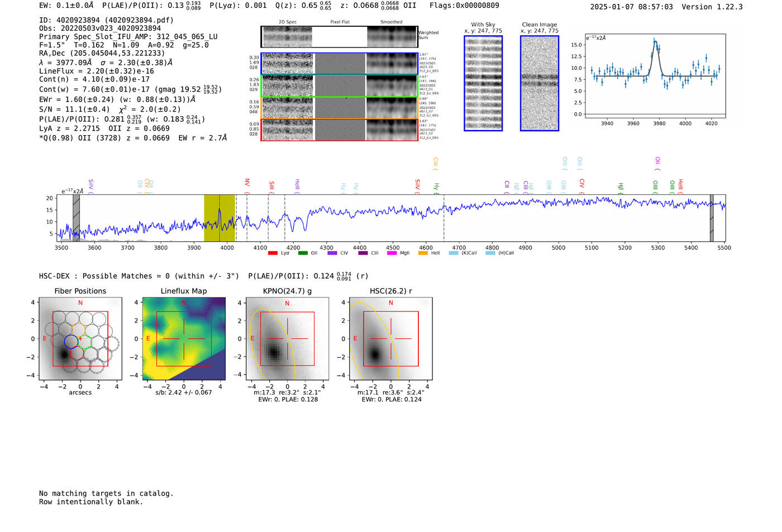Click the EWr: 0, PLAE: 0.128 caption
The height and width of the screenshot is (532, 782).
pos(288,400)
